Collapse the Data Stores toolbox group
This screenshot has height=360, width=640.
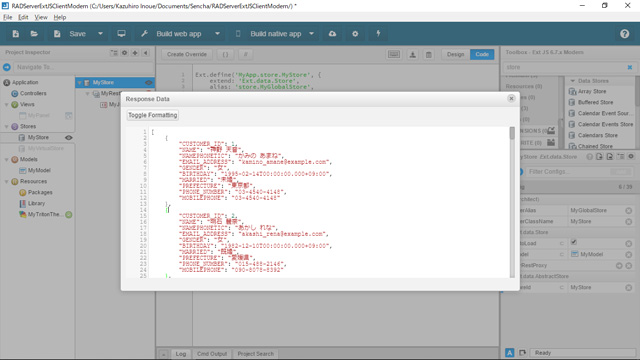[572, 81]
